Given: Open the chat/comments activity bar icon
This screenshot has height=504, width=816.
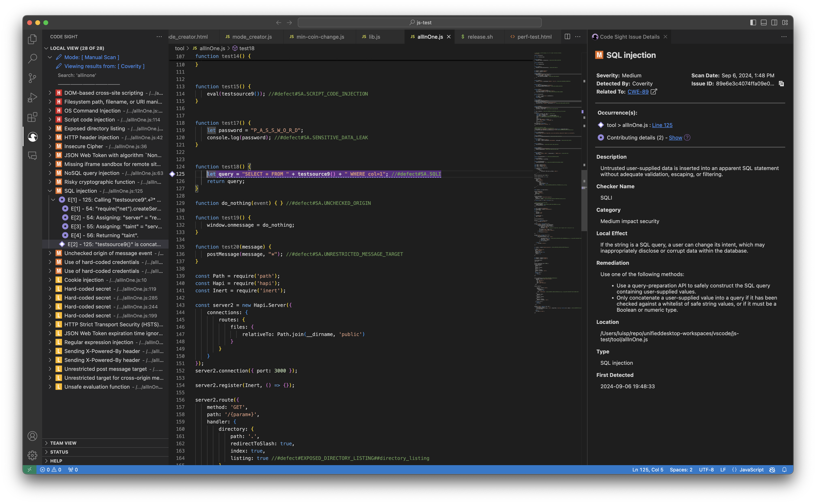Looking at the screenshot, I should pos(32,156).
